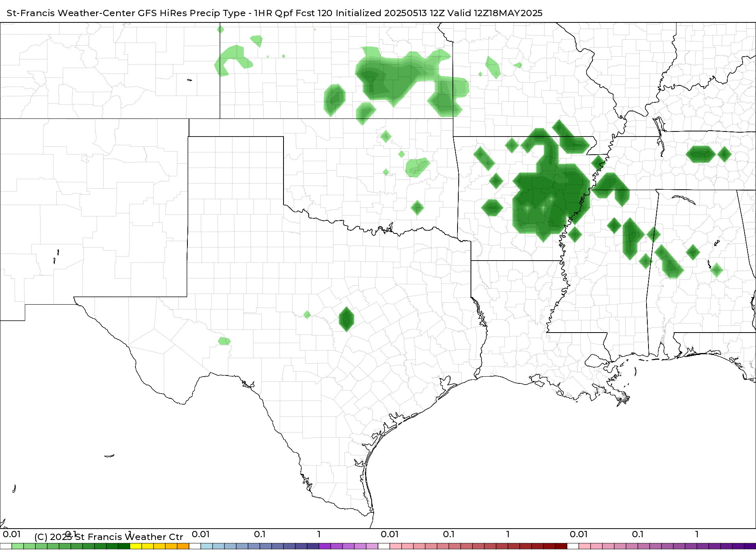Click the dark green precipitation diamond in central Texas
This screenshot has width=756, height=551.
346,319
